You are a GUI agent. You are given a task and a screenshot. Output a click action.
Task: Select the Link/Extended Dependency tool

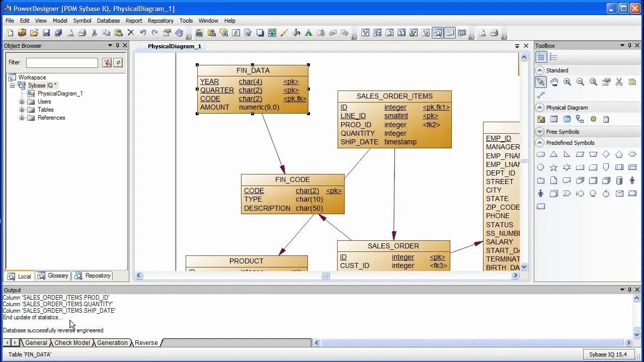coord(541,95)
